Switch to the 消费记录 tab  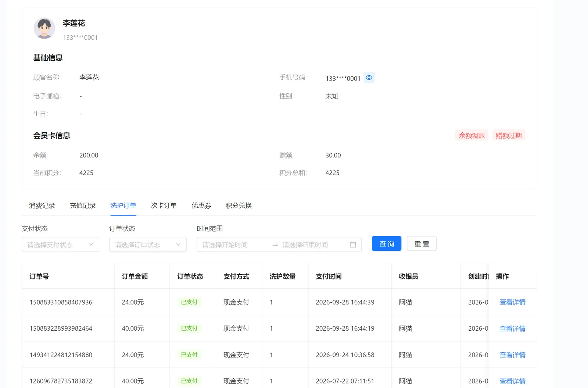click(x=42, y=206)
